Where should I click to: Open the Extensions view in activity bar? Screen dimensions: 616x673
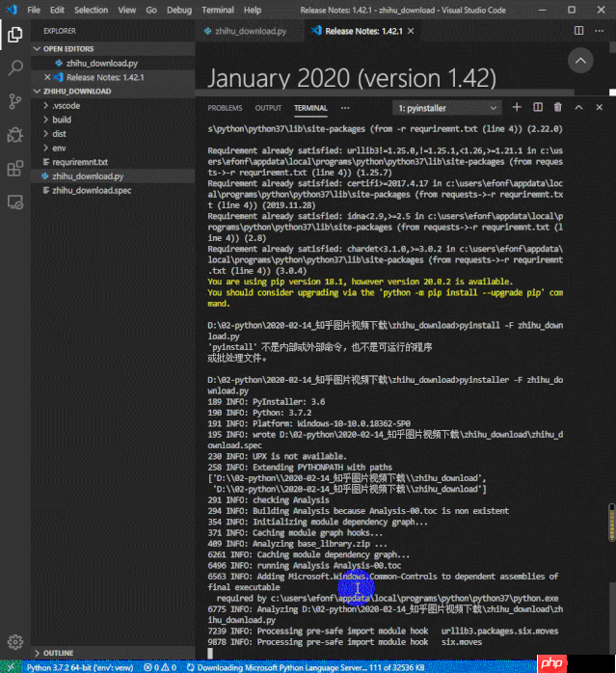click(x=15, y=168)
